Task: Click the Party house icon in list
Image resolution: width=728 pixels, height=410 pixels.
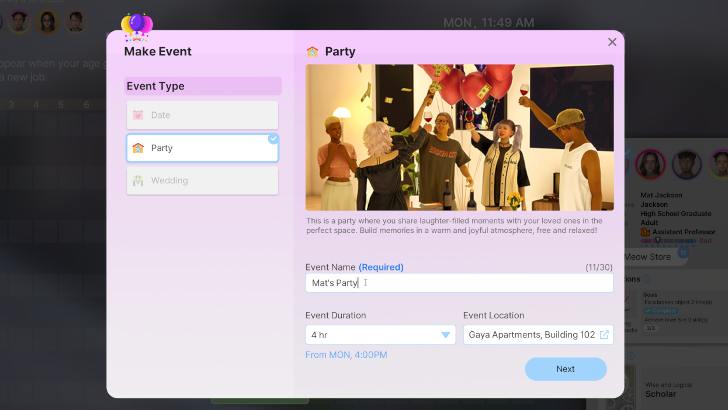Action: (138, 148)
